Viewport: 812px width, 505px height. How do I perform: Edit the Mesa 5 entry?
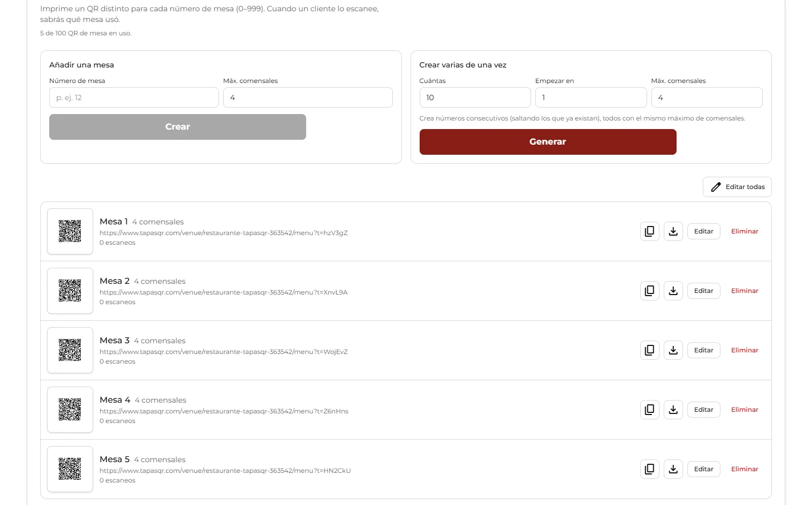[703, 469]
